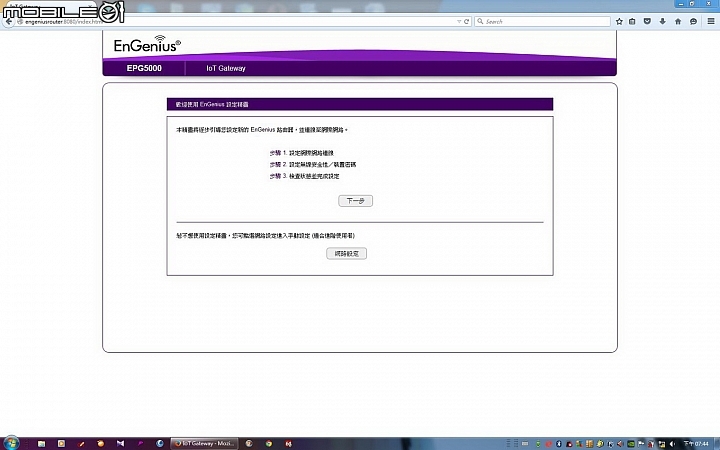The image size is (720, 450).
Task: Click the Bluetooth system tray icon
Action: click(x=559, y=444)
